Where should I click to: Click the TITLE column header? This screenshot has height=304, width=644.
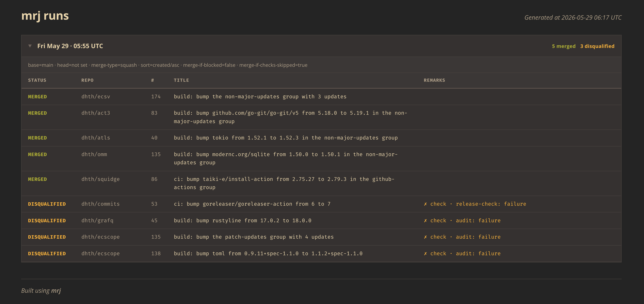click(181, 80)
